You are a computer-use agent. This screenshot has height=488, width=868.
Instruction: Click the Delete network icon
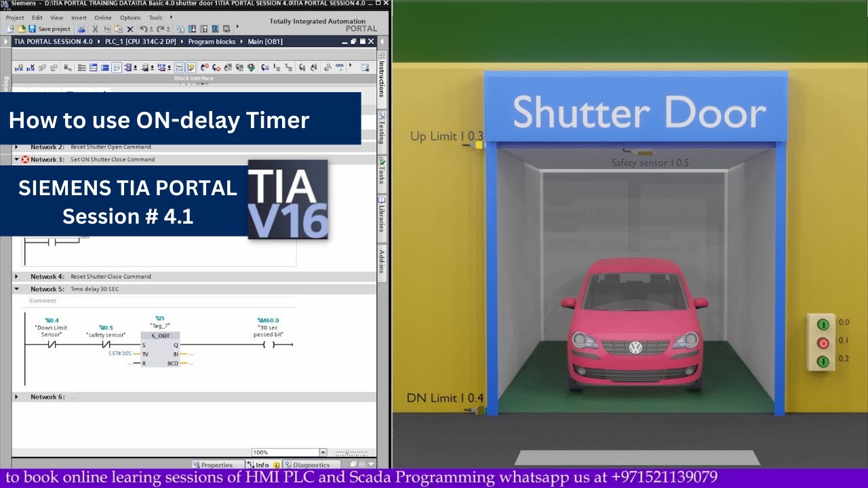coord(31,67)
